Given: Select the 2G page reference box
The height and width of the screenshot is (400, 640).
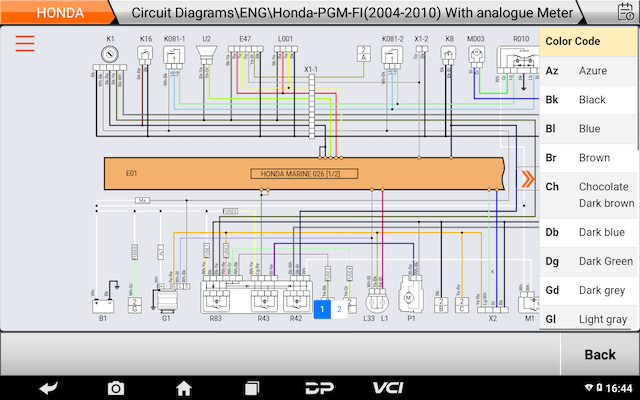Looking at the screenshot, I should coord(135,305).
